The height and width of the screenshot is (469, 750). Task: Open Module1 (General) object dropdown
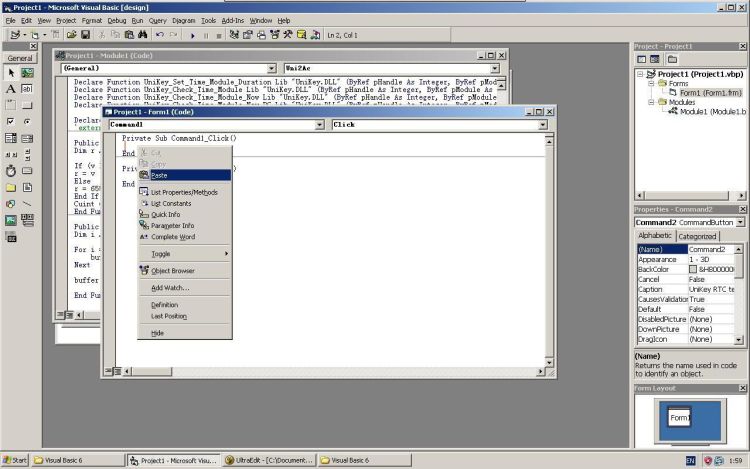(x=271, y=68)
